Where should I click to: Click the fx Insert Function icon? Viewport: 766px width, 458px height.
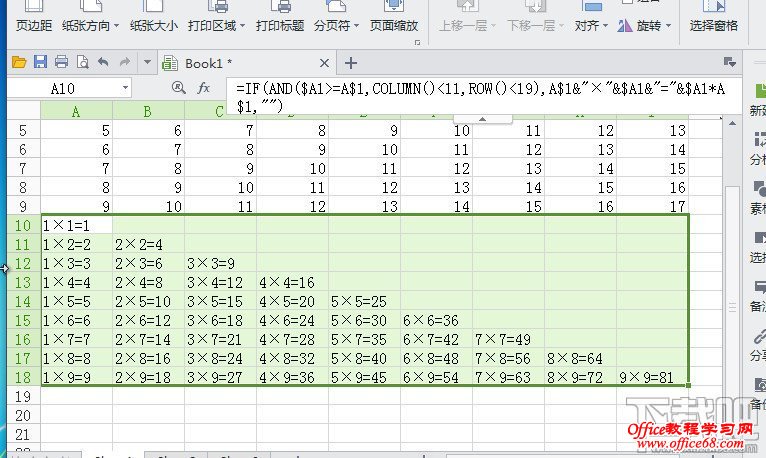pyautogui.click(x=204, y=88)
